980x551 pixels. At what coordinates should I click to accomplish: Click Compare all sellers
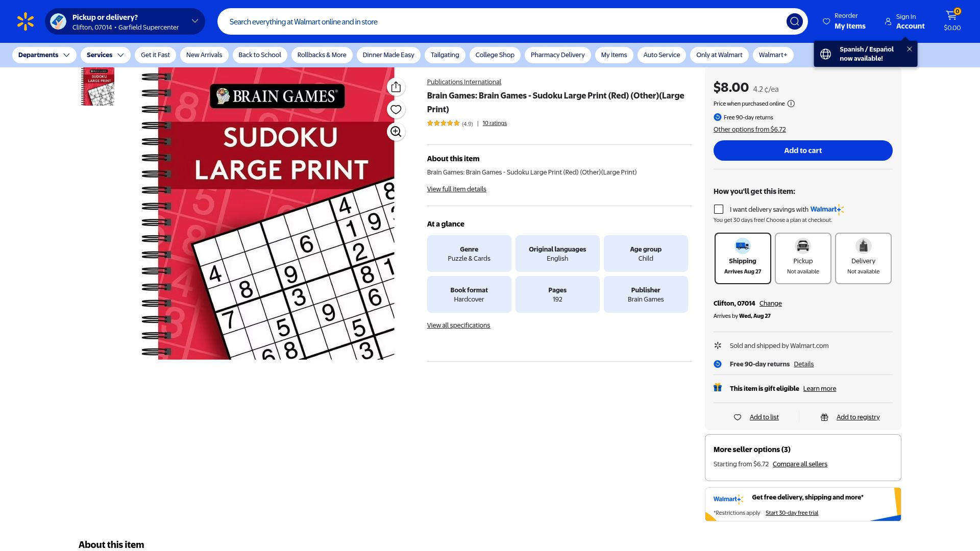pyautogui.click(x=799, y=464)
